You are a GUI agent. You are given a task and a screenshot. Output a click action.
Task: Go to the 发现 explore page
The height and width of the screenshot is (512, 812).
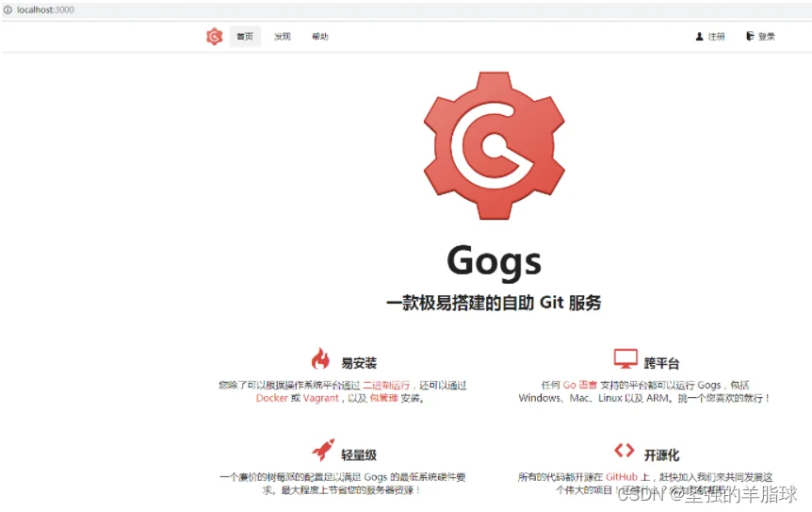pyautogui.click(x=283, y=36)
